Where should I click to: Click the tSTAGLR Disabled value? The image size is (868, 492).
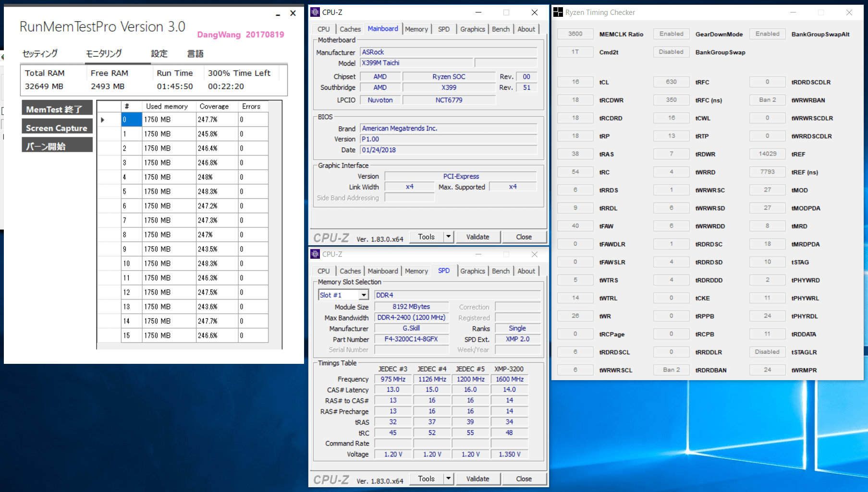point(768,352)
